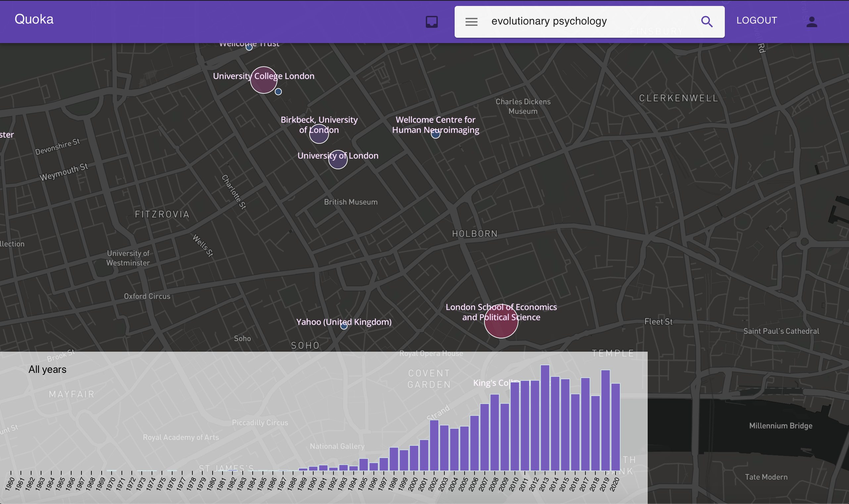The height and width of the screenshot is (504, 849).
Task: Open the inbox icon in header
Action: [x=432, y=22]
